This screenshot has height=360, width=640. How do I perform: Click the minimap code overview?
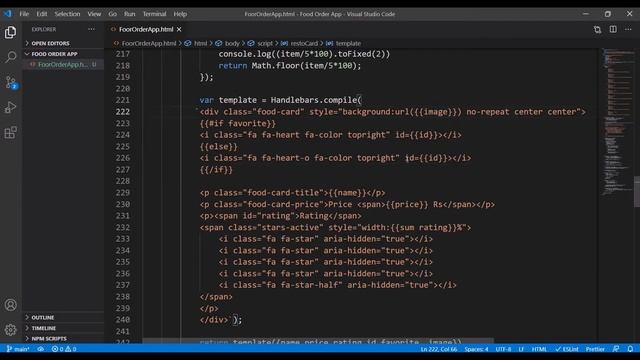coord(617,122)
